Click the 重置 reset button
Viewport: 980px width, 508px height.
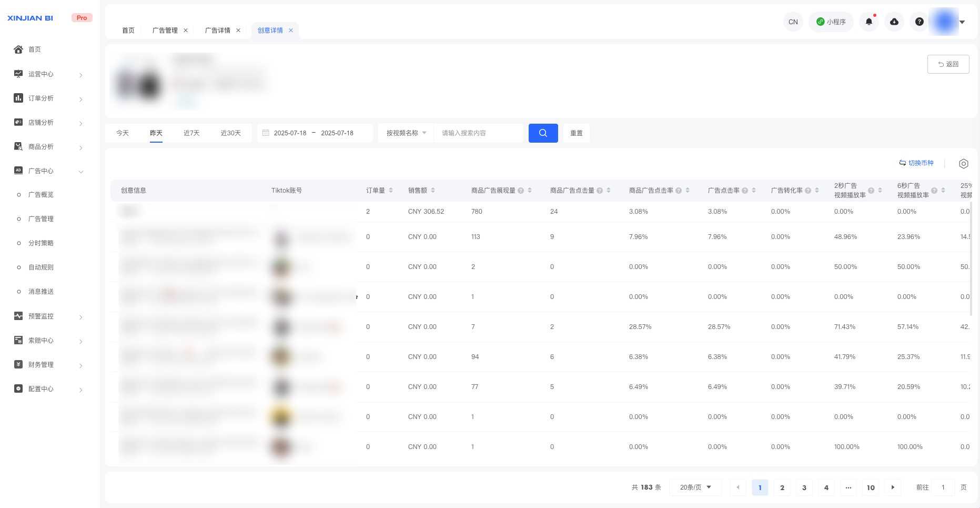point(577,133)
